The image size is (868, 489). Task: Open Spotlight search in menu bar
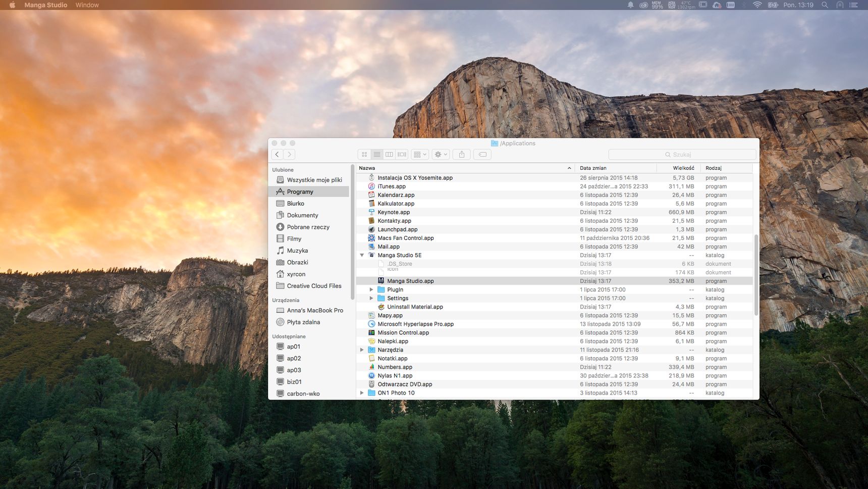(x=825, y=5)
